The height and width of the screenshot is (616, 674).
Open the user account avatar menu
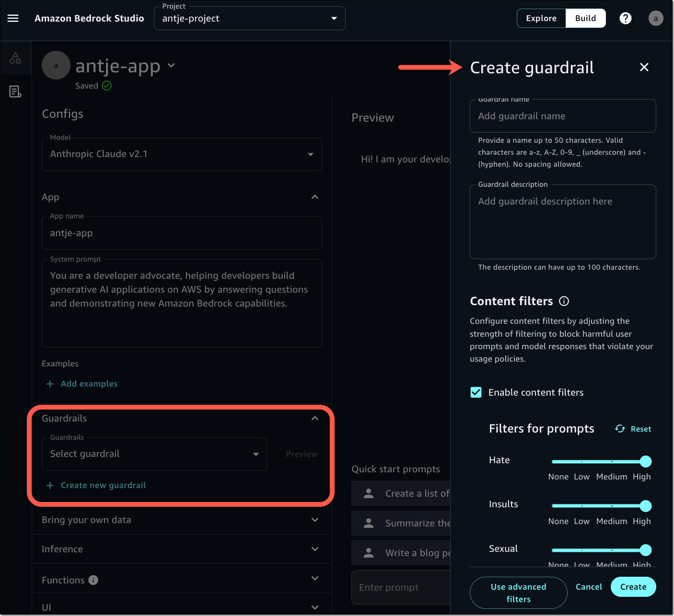click(x=656, y=18)
